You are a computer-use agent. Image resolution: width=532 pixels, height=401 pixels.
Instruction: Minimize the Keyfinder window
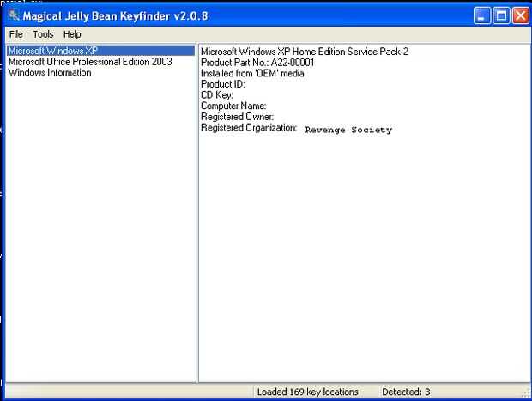(481, 15)
